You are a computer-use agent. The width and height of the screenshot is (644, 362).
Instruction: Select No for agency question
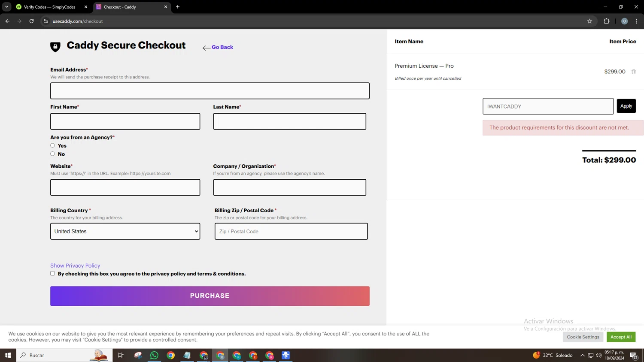(x=52, y=154)
